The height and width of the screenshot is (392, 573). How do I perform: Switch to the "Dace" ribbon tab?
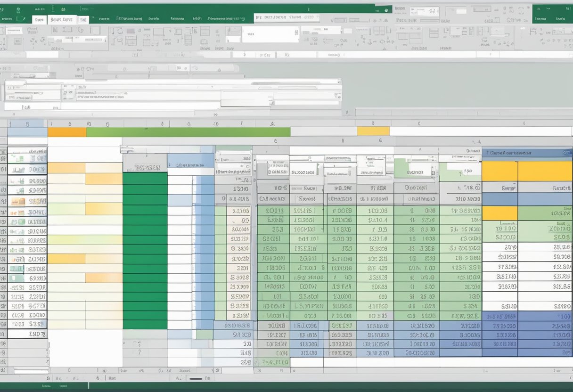pos(39,19)
